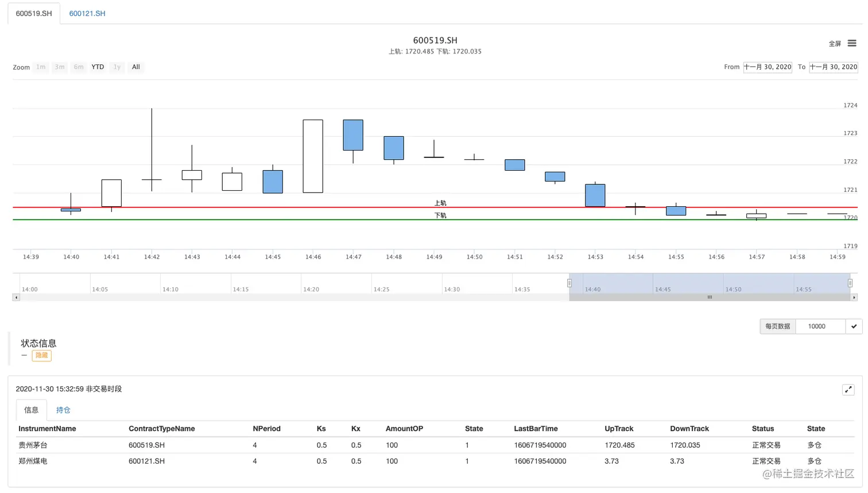Screen dimensions: 868x493
Task: Click the 1720.035 DownTrack value
Action: tap(685, 445)
